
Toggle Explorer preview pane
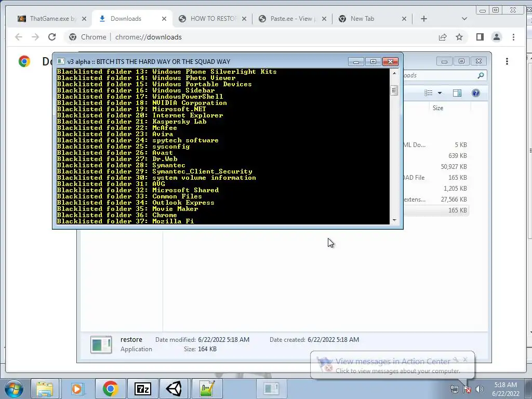457,93
